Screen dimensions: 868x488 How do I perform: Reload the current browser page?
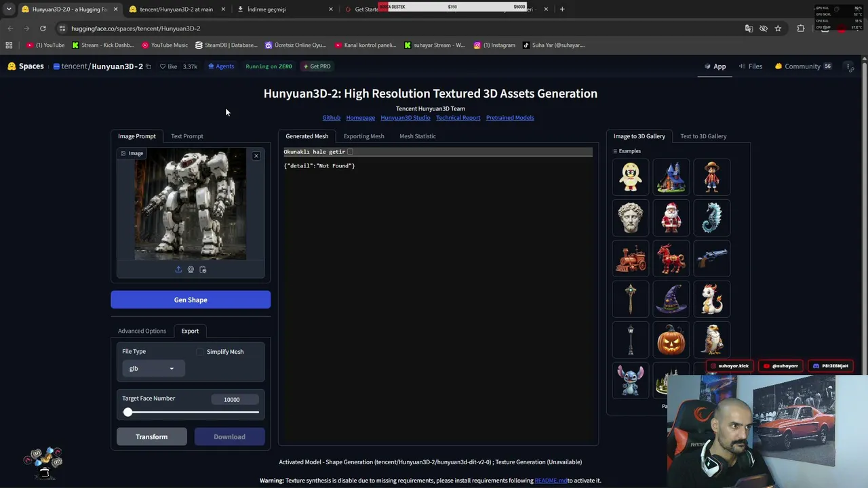tap(43, 28)
